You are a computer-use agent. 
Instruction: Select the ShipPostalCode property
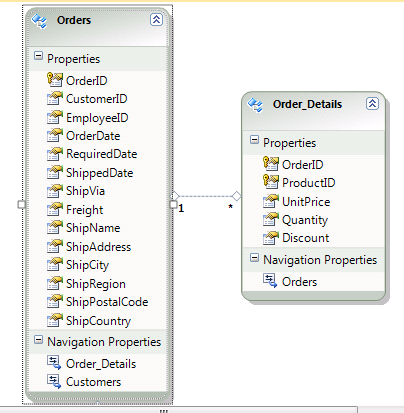[x=98, y=302]
